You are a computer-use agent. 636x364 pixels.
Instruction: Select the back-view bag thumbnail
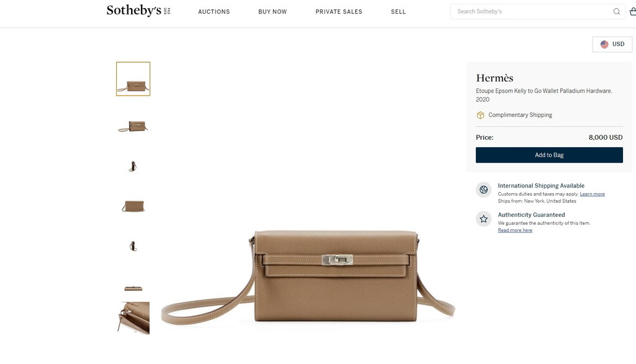(x=133, y=206)
